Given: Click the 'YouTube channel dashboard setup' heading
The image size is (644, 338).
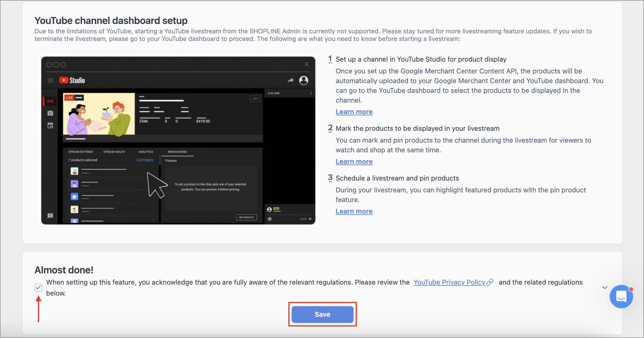Looking at the screenshot, I should 111,20.
